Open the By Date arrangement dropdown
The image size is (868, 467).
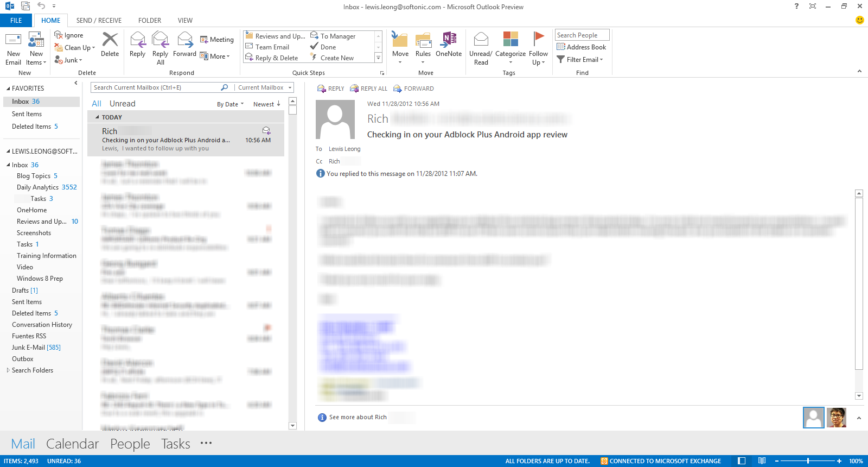[x=231, y=104]
